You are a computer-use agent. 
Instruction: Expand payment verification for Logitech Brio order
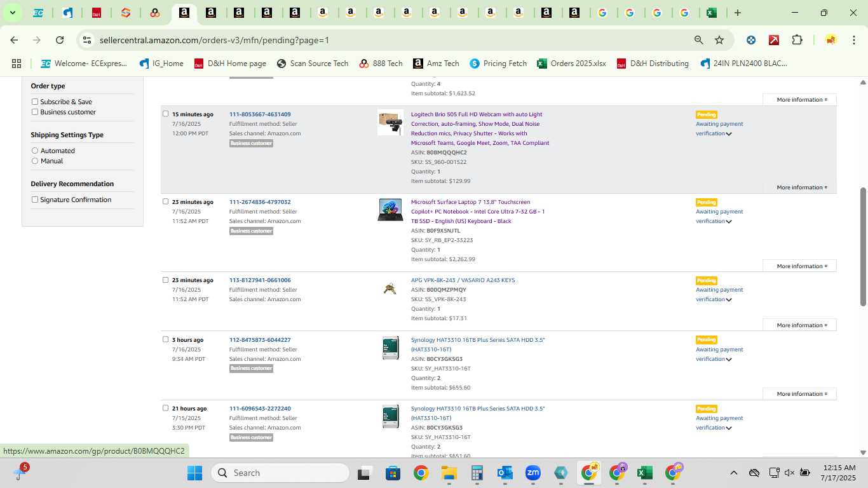tap(729, 134)
